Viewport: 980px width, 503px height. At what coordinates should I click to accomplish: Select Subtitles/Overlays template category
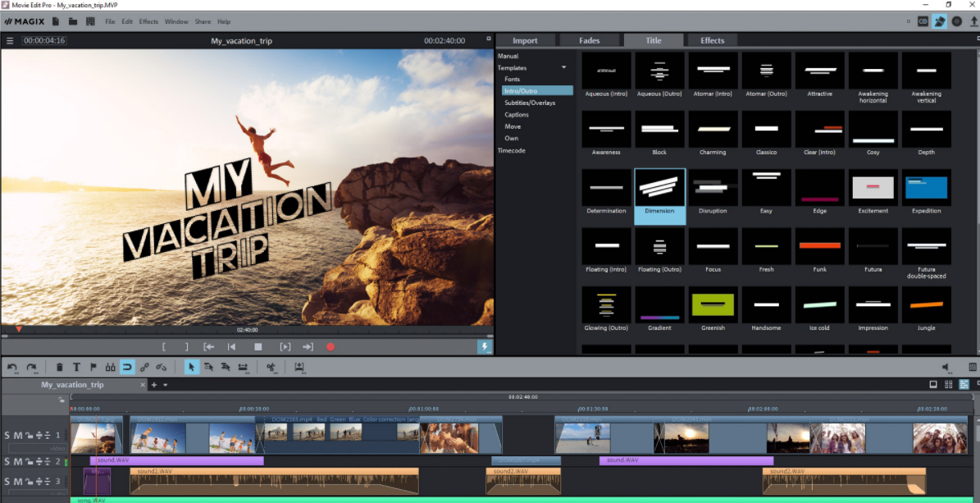pos(530,103)
